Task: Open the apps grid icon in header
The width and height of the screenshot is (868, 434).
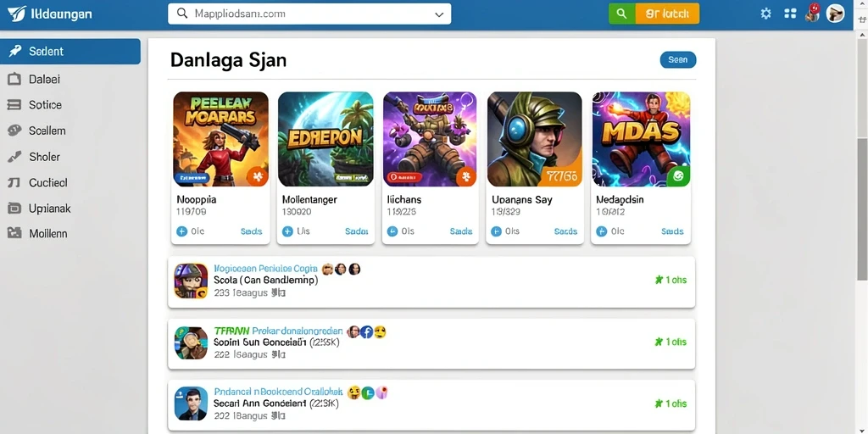Action: click(x=790, y=14)
